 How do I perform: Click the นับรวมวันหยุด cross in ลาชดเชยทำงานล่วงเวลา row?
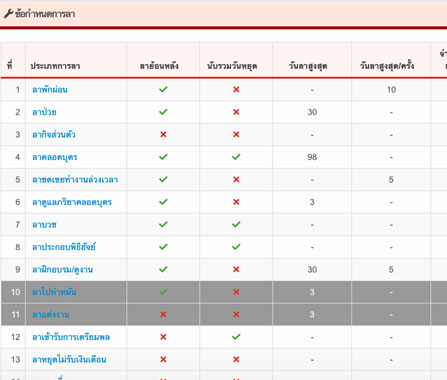pyautogui.click(x=236, y=179)
